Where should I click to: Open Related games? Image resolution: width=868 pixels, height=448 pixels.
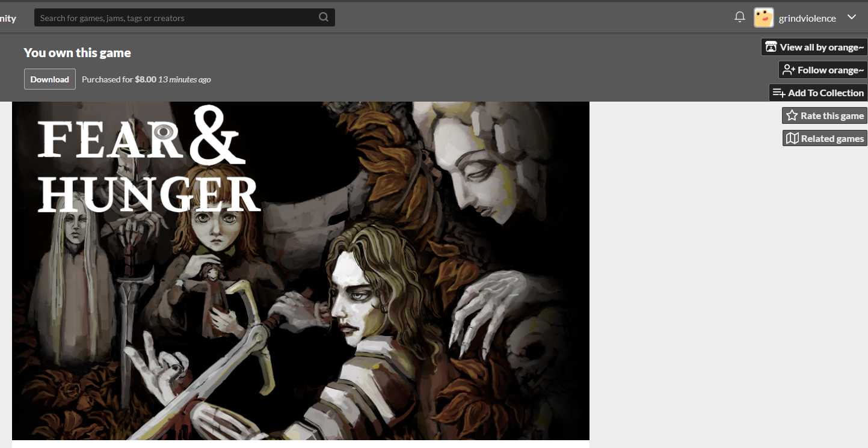pyautogui.click(x=825, y=138)
